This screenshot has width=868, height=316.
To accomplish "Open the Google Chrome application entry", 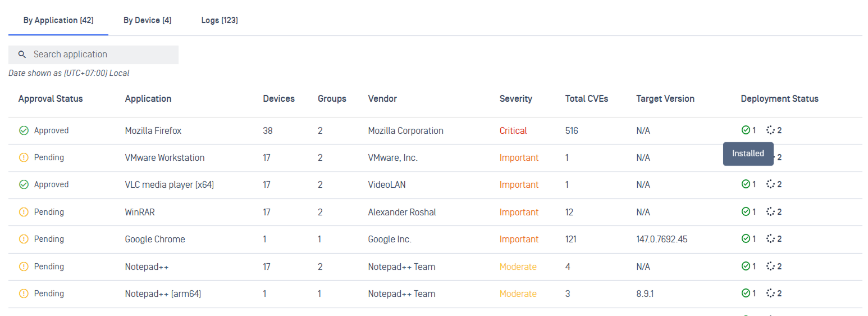I will [155, 239].
